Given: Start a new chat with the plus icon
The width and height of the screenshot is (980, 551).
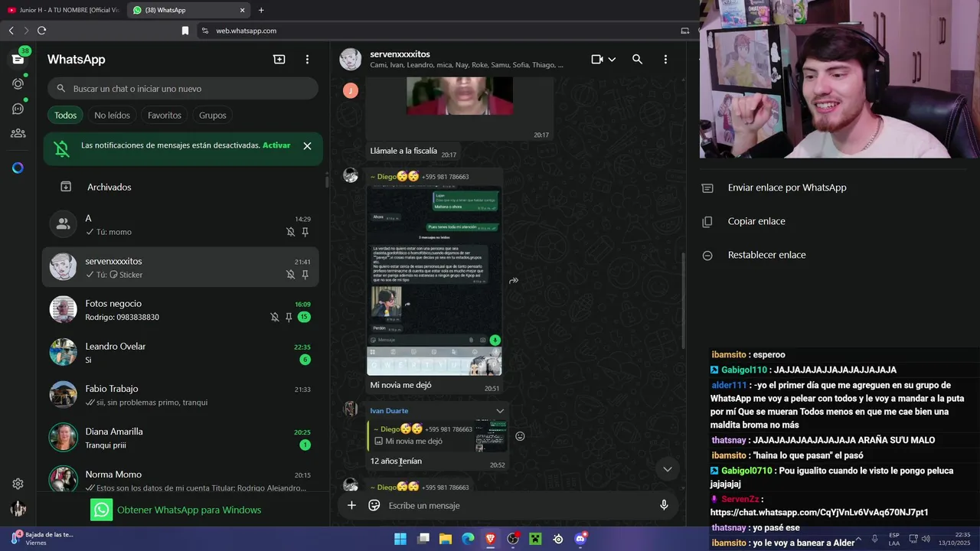Looking at the screenshot, I should tap(279, 59).
